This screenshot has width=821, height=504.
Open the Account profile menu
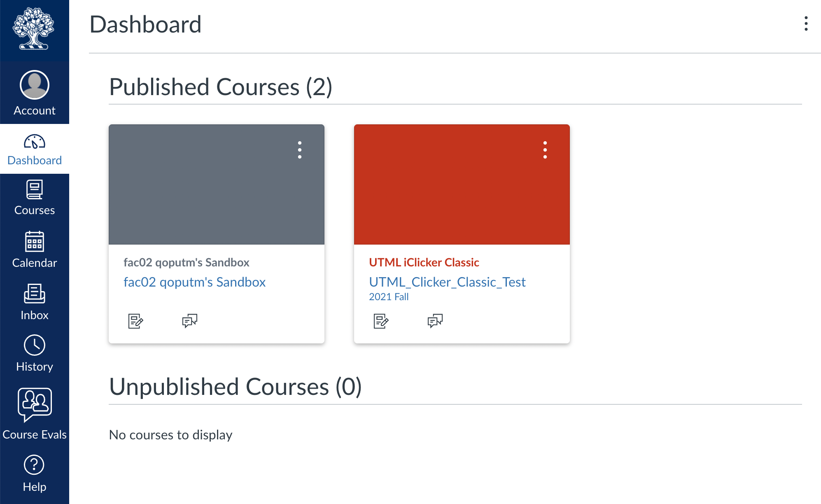pos(35,93)
